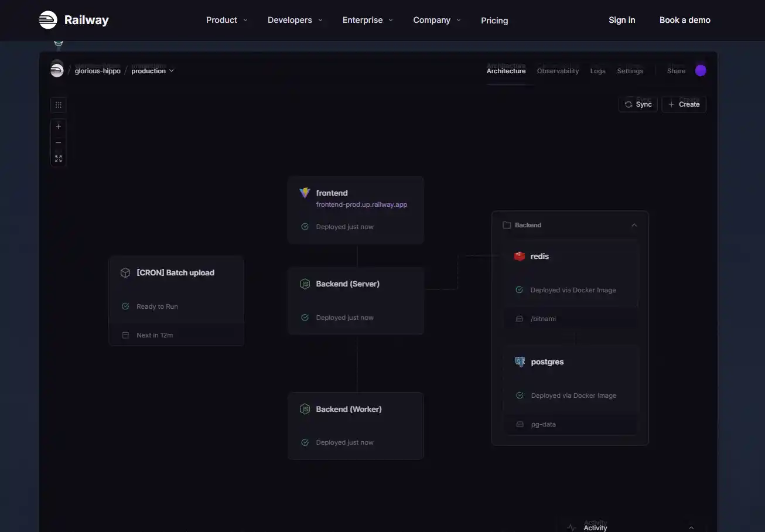Viewport: 765px width, 532px height.
Task: Open the Developers dropdown menu
Action: pyautogui.click(x=295, y=20)
